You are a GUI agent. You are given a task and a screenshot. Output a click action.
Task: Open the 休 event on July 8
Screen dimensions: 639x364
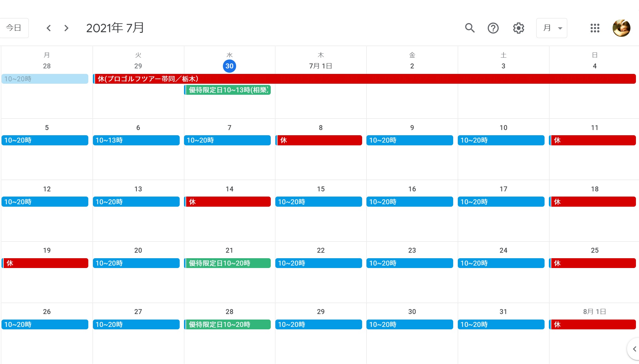point(319,140)
